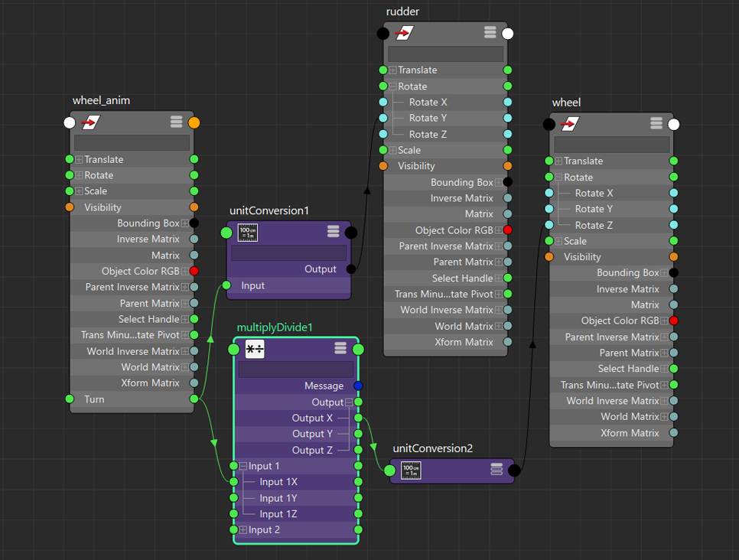This screenshot has width=739, height=560.
Task: Select the Rotate Z attribute on wheel
Action: point(594,225)
